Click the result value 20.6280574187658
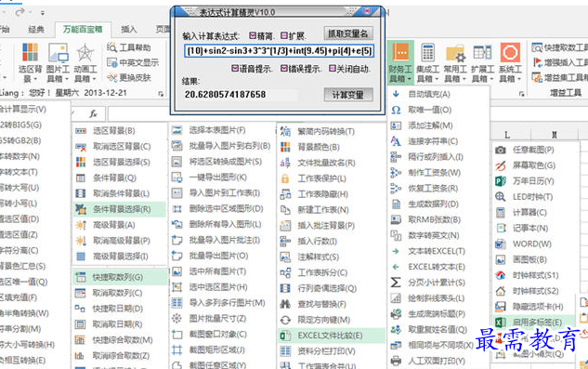 coord(225,95)
